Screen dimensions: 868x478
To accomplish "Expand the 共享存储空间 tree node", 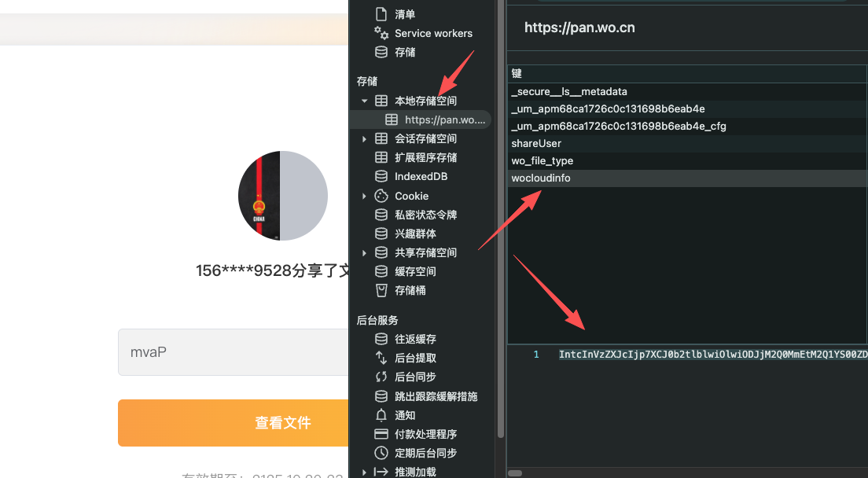I will (x=365, y=252).
